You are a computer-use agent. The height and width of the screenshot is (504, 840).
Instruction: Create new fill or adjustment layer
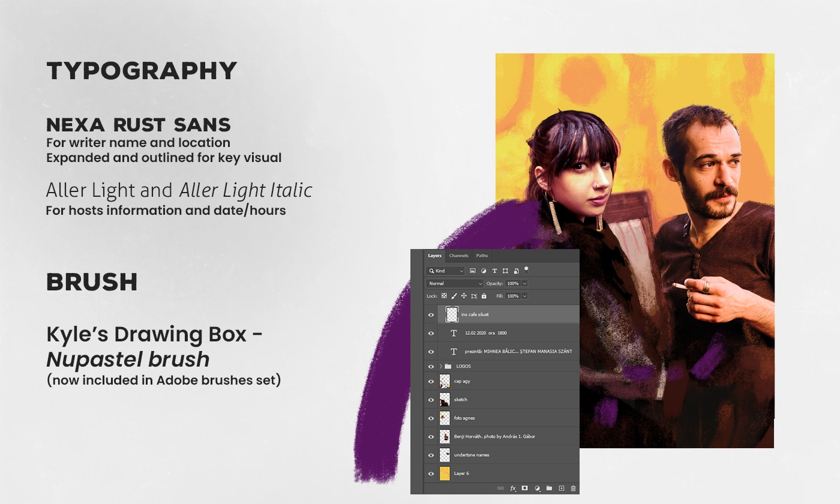tap(537, 488)
